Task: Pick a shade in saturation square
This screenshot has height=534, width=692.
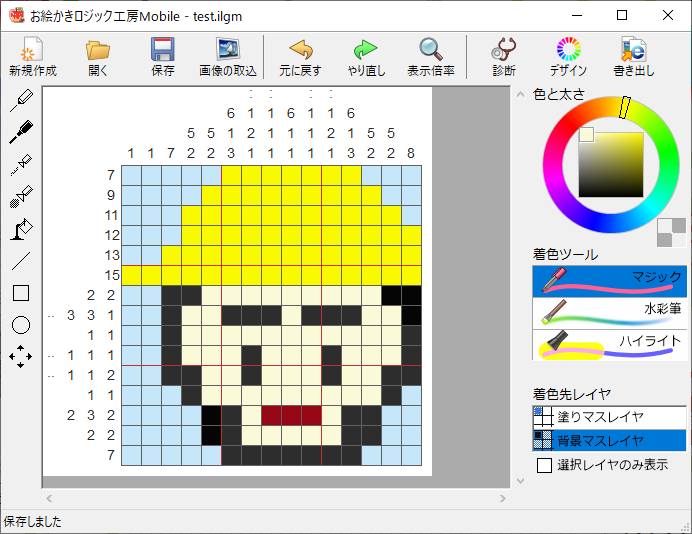Action: [611, 165]
